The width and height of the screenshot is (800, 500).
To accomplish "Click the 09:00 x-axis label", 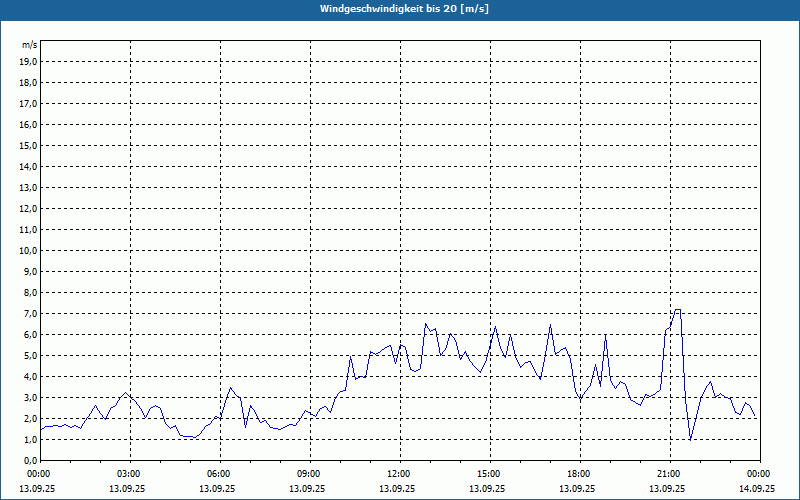I will (x=309, y=474).
